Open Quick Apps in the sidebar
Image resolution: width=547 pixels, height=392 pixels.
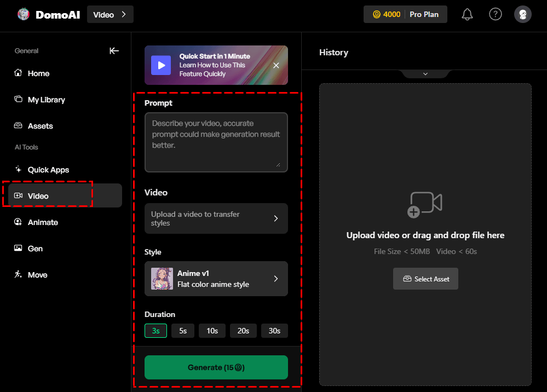coord(48,170)
